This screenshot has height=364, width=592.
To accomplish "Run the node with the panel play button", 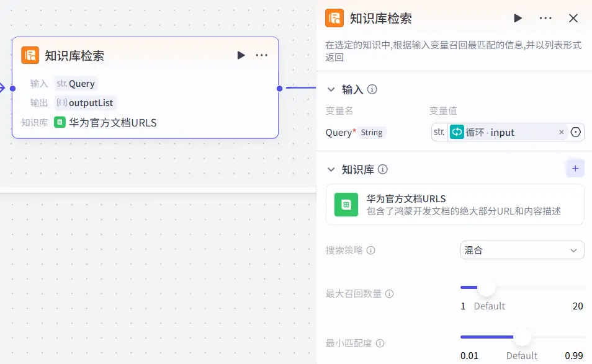I will 518,19.
